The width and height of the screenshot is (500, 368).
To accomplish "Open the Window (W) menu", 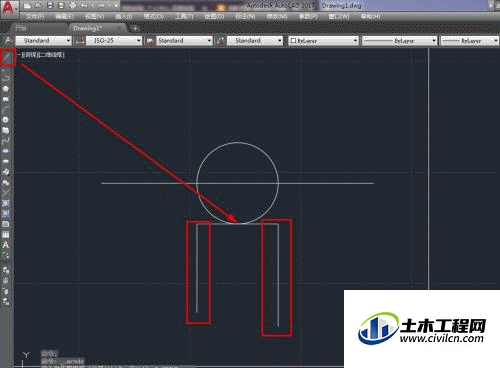I will pos(339,16).
